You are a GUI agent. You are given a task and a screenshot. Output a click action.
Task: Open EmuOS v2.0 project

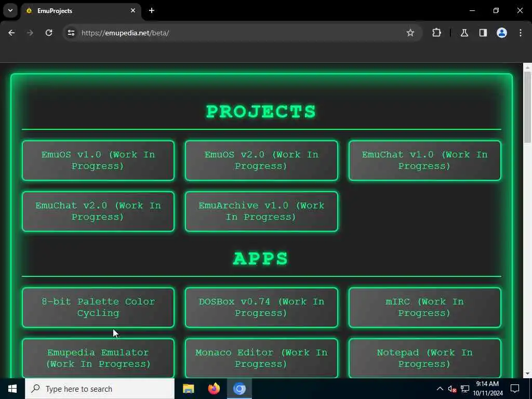(261, 161)
